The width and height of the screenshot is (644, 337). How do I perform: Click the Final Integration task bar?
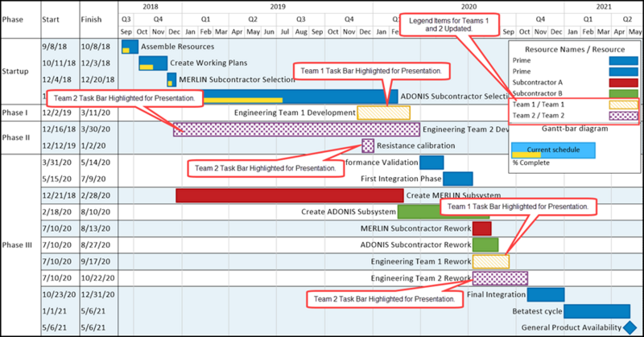546,294
